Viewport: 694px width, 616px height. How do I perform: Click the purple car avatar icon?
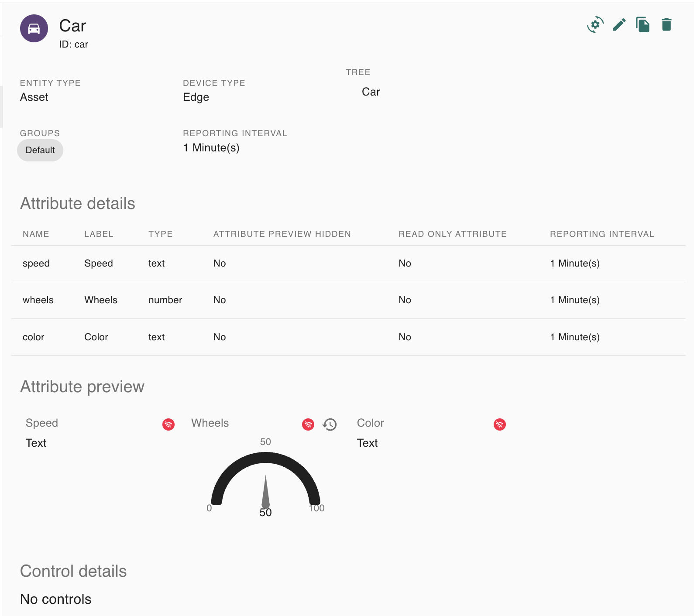pyautogui.click(x=34, y=28)
